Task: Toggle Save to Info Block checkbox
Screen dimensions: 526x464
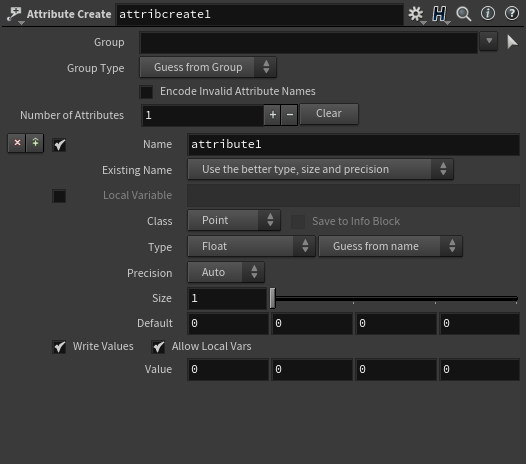Action: coord(298,222)
